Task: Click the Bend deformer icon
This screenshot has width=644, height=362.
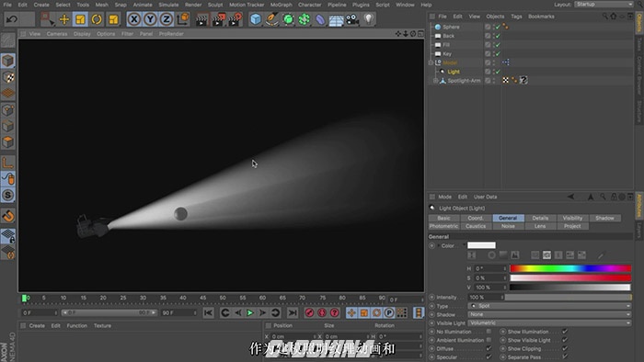Action: pyautogui.click(x=320, y=19)
